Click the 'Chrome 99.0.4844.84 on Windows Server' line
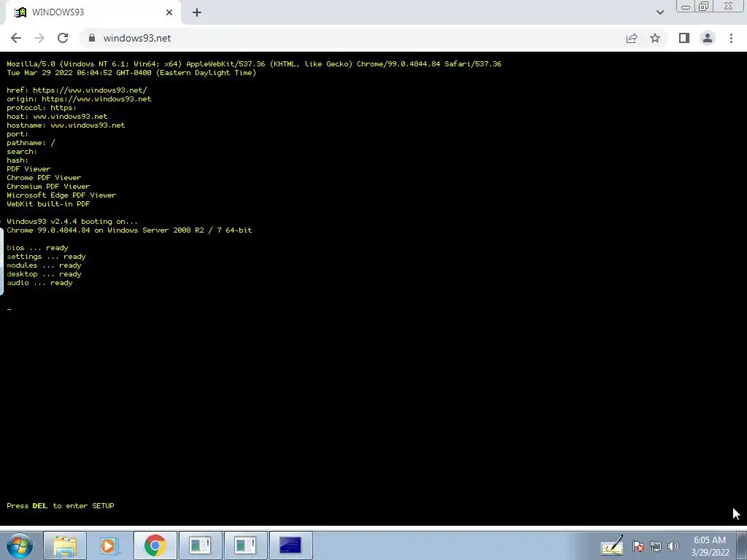Screen dimensions: 747x560 [x=129, y=230]
